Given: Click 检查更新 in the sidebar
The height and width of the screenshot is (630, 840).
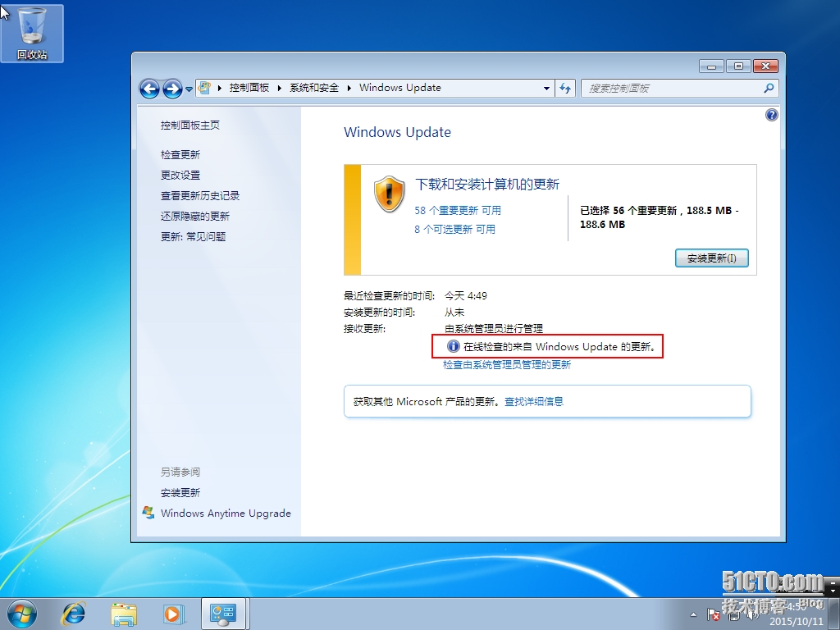Looking at the screenshot, I should click(180, 155).
